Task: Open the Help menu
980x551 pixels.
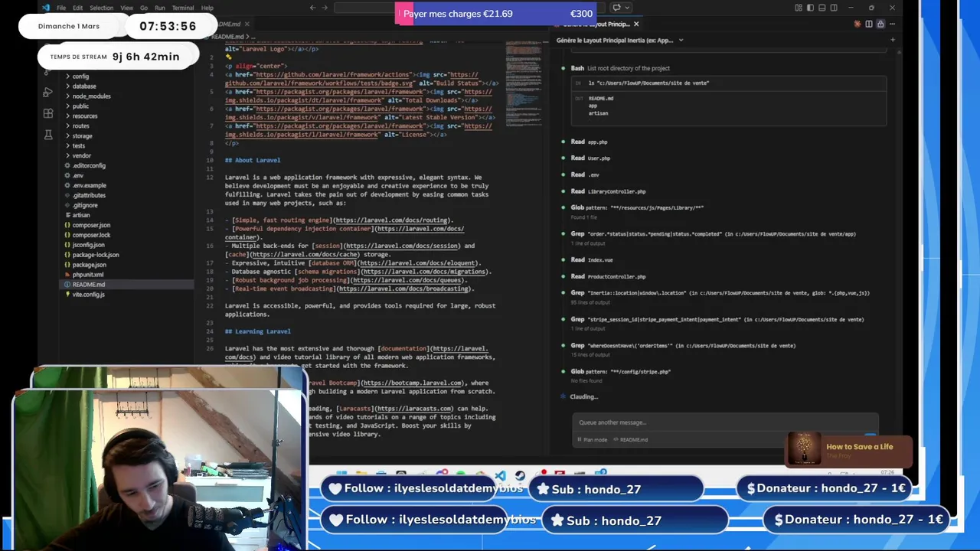Action: 207,8
